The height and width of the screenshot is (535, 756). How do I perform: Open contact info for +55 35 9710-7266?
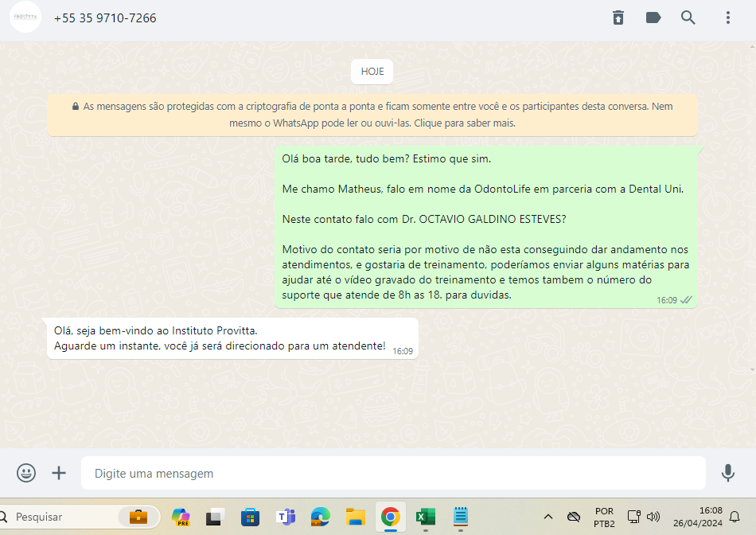(105, 18)
